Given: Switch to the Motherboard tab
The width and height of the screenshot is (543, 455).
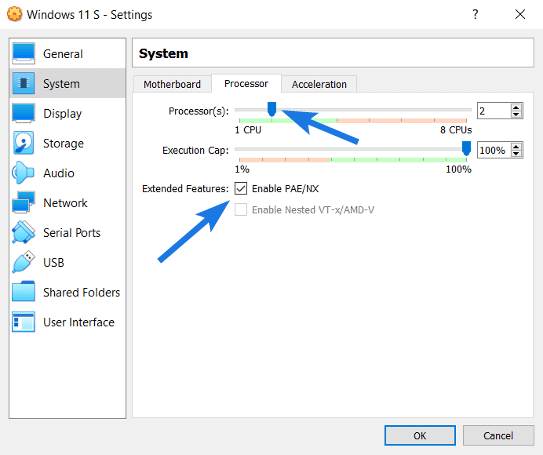Looking at the screenshot, I should pyautogui.click(x=172, y=84).
